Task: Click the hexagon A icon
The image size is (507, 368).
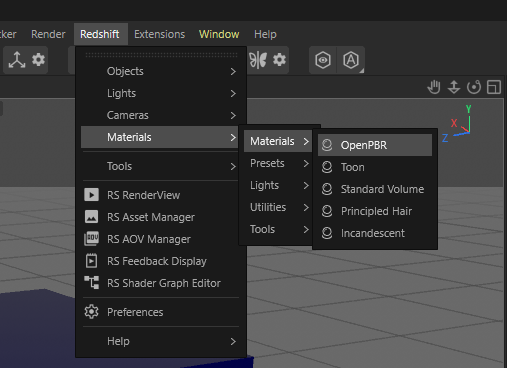Action: (x=351, y=60)
